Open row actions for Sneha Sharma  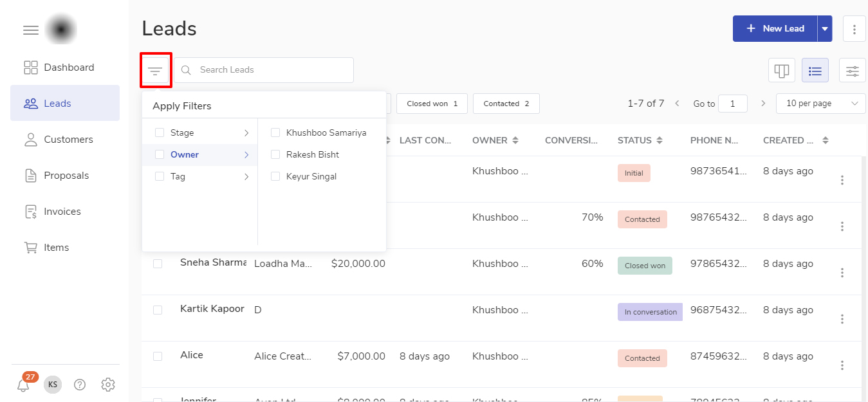click(x=842, y=273)
